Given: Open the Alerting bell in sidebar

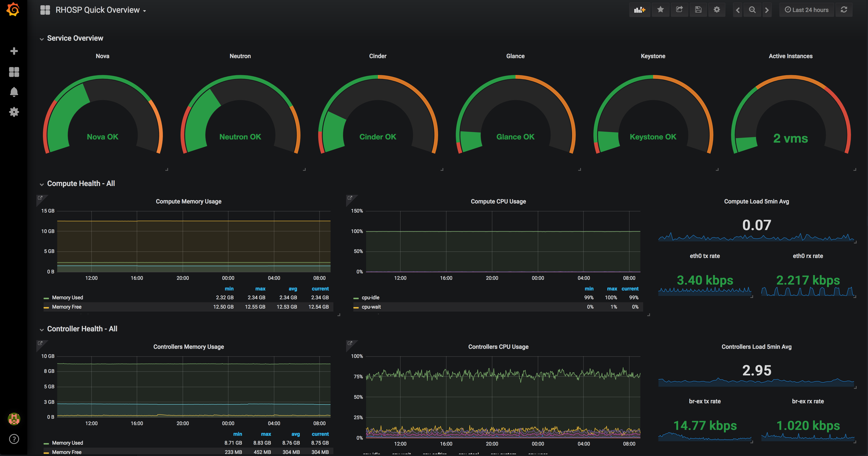Looking at the screenshot, I should (x=14, y=92).
